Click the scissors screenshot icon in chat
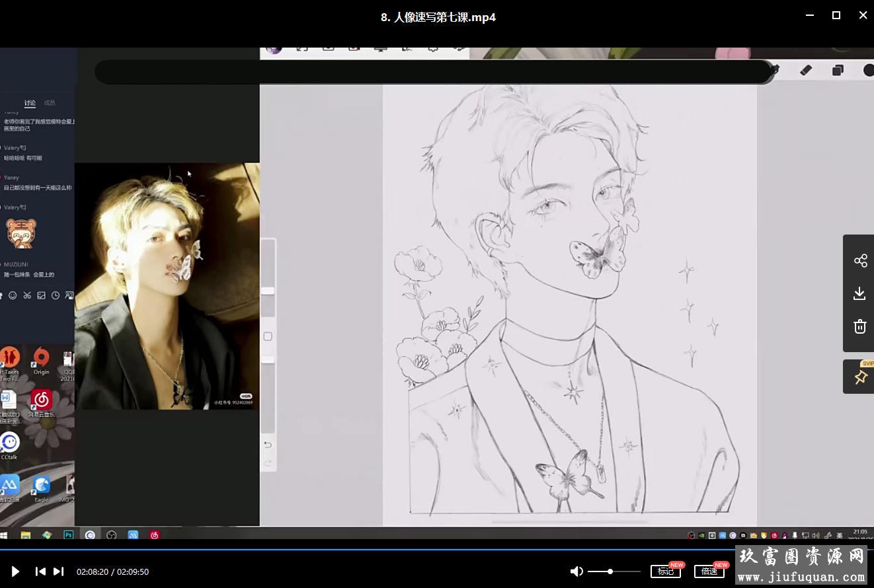 pos(27,295)
